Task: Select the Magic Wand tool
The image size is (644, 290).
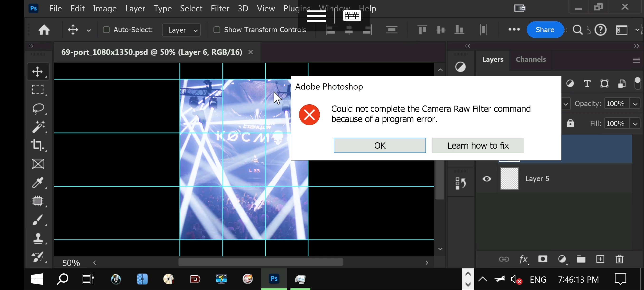Action: 38,127
